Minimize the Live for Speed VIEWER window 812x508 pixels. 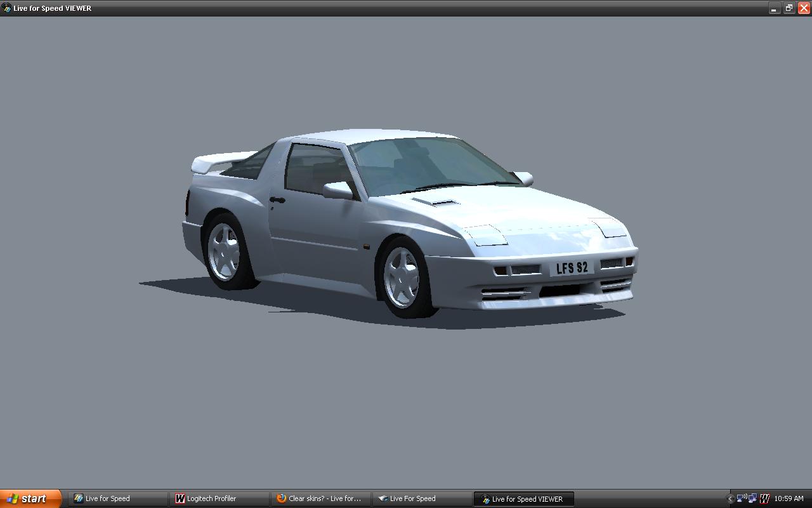(774, 8)
